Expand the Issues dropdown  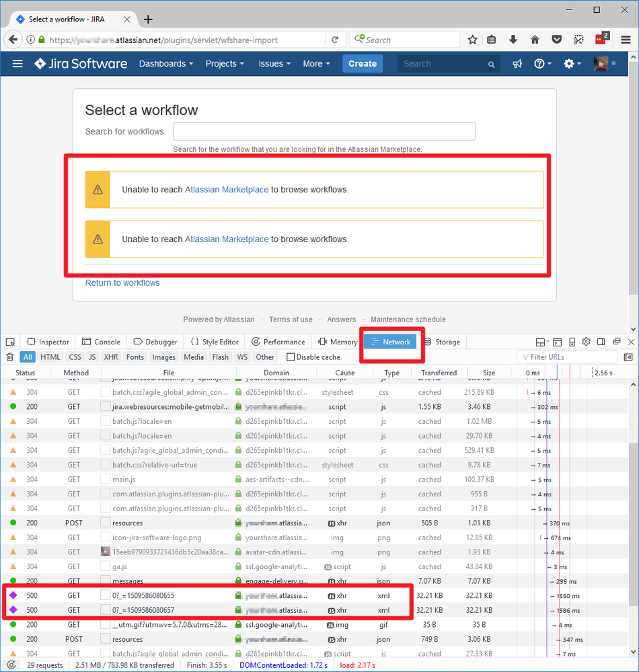[274, 64]
